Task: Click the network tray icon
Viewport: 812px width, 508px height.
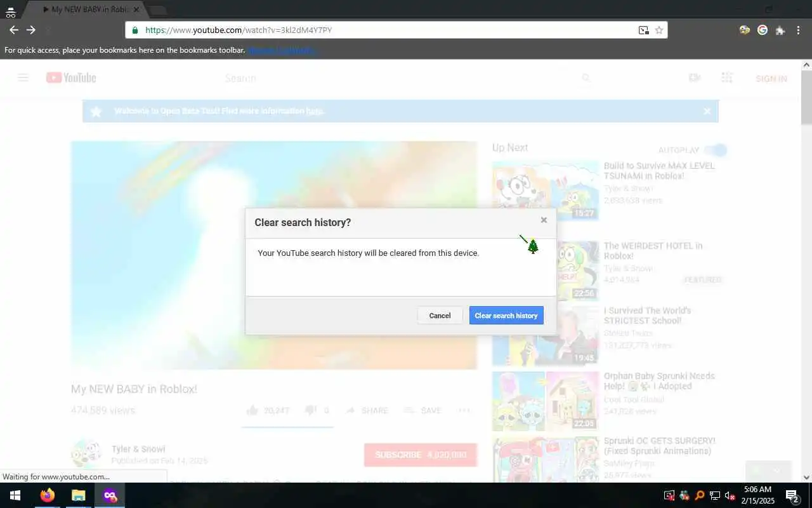Action: pyautogui.click(x=715, y=495)
